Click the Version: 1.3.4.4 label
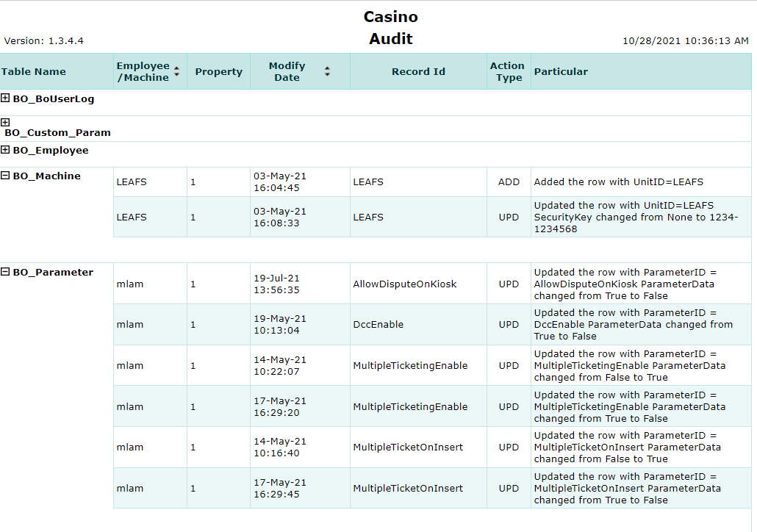This screenshot has width=757, height=532. (44, 41)
